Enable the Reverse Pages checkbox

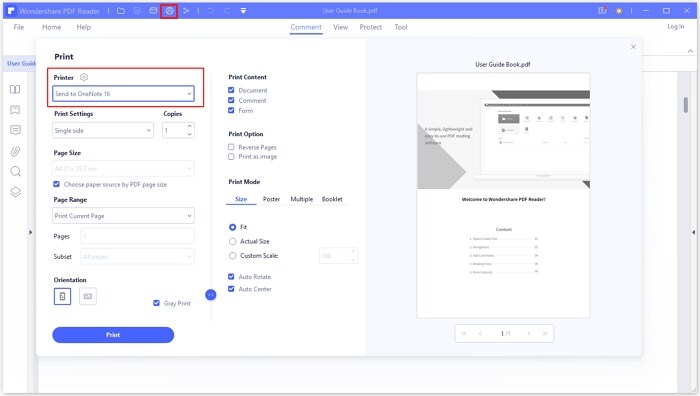231,147
